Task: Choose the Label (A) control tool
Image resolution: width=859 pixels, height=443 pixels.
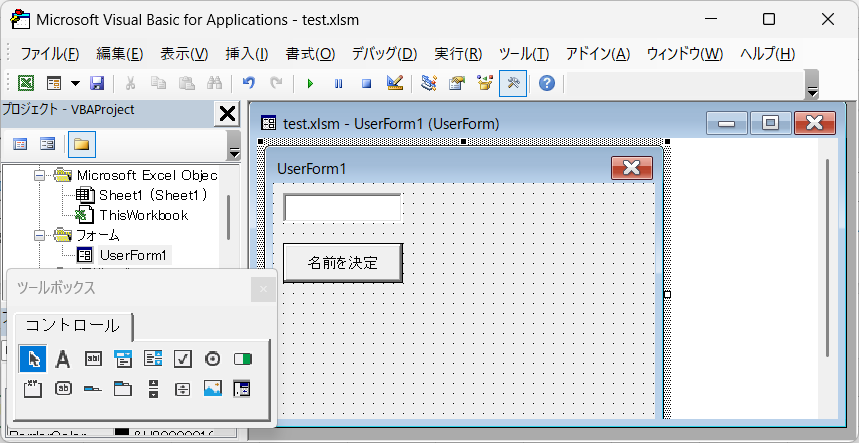Action: coord(63,359)
